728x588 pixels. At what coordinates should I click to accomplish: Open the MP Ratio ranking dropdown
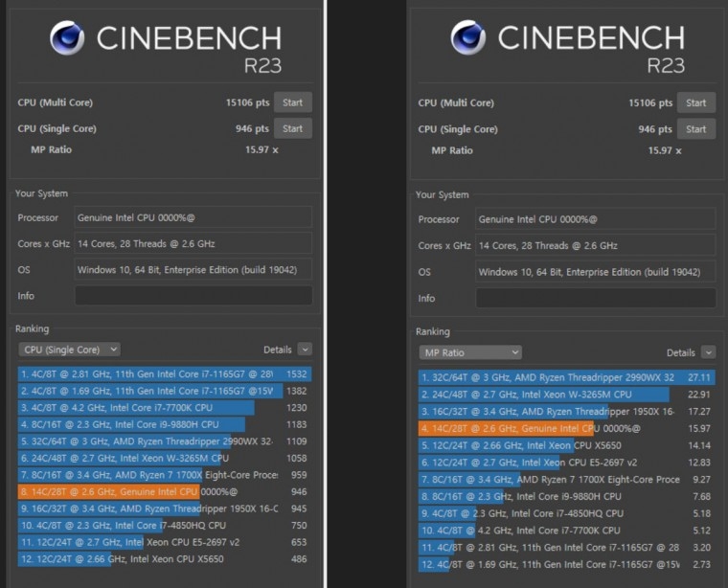[470, 352]
